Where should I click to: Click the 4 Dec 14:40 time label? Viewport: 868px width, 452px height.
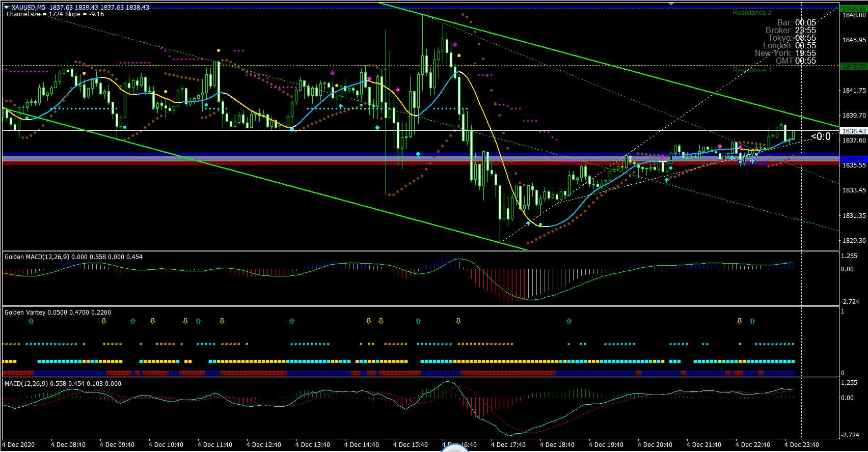tap(362, 445)
